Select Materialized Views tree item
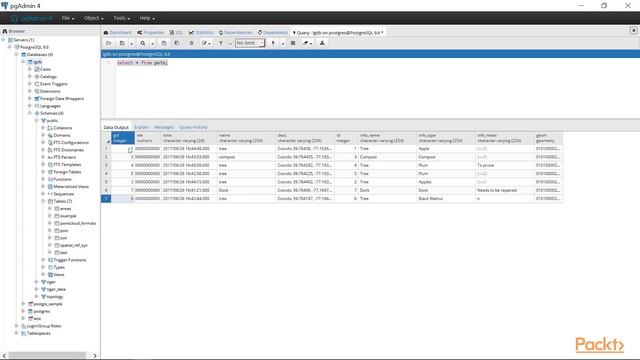The width and height of the screenshot is (640, 360). (x=71, y=187)
